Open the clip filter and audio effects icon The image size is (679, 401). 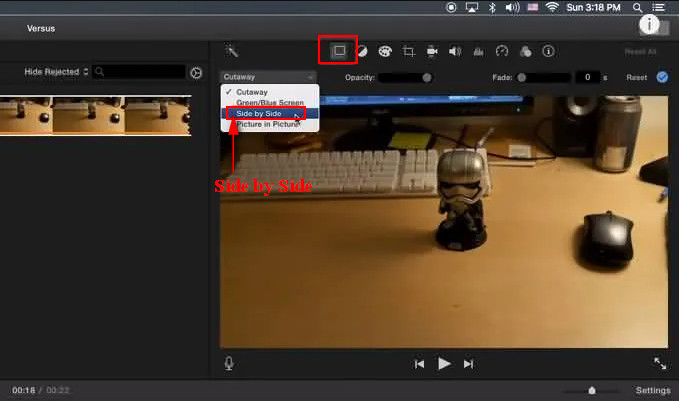coord(525,52)
